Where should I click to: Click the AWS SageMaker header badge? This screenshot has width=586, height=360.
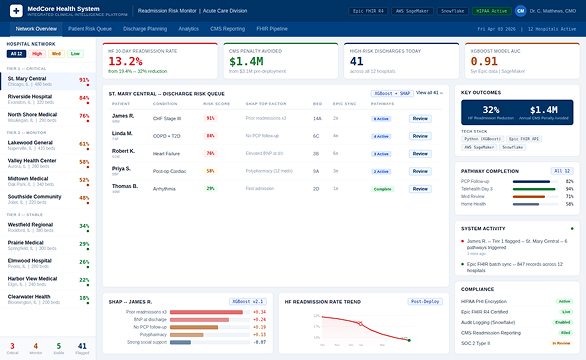click(412, 11)
